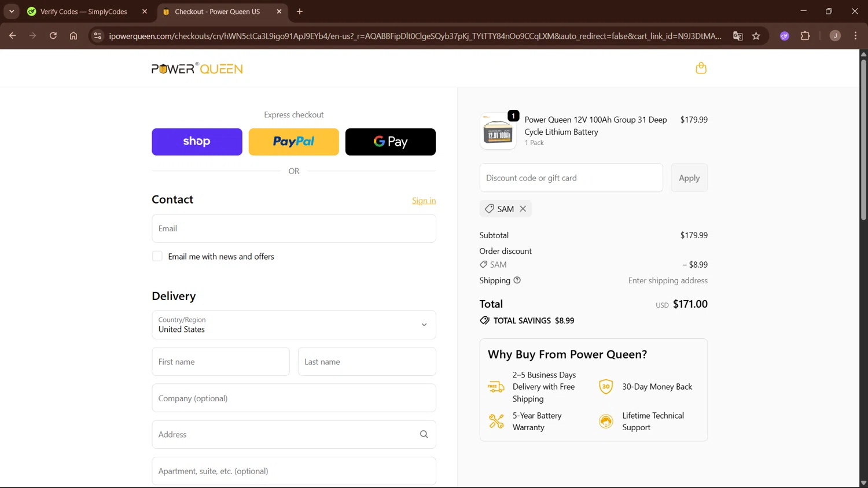Click the Power Queen 12V 100Ah product name
Image resolution: width=868 pixels, height=488 pixels.
pos(595,125)
